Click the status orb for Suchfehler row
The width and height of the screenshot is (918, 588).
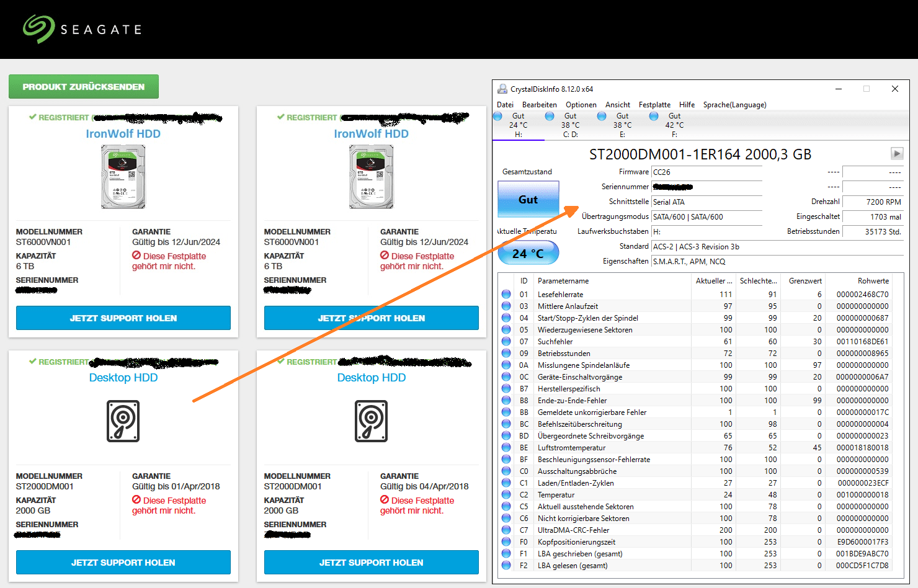506,342
